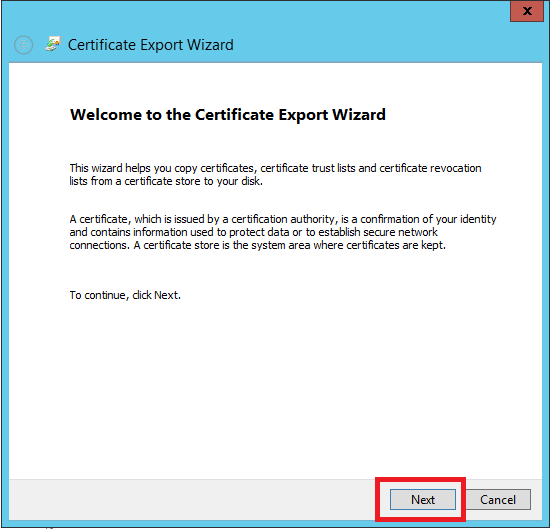Image resolution: width=556 pixels, height=529 pixels.
Task: Click the gray footer bar left of Next
Action: (191, 499)
